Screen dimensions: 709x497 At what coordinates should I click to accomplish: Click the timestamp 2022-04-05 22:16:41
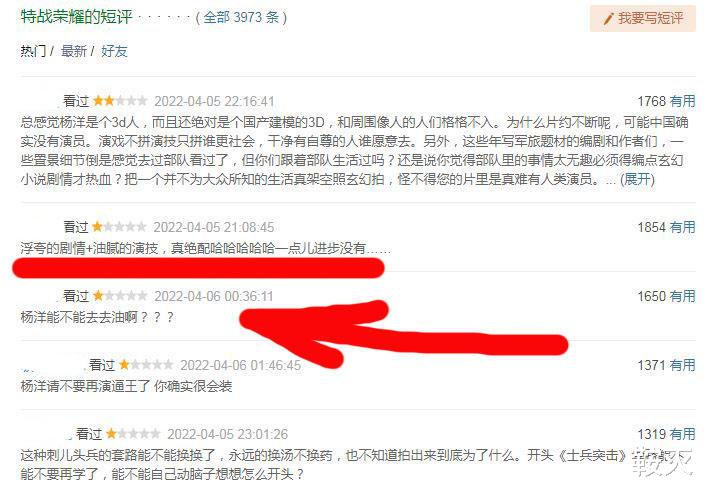[214, 101]
